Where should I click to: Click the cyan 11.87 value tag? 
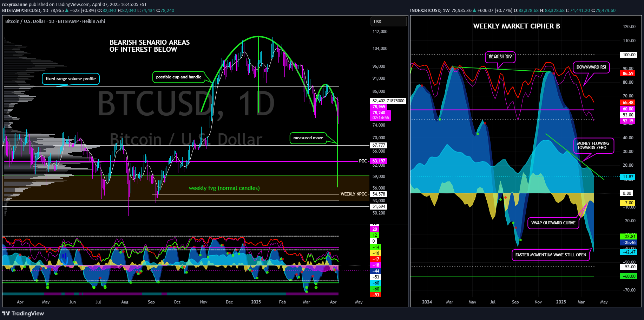628,177
